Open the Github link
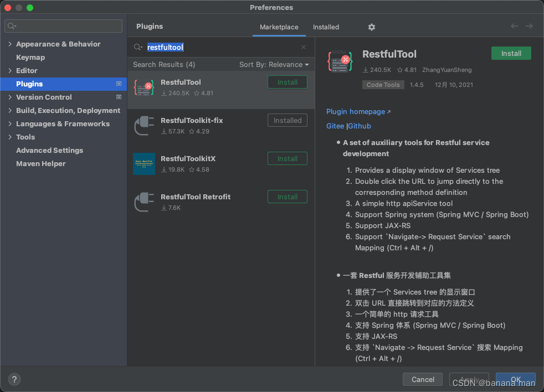544x392 pixels. [x=360, y=126]
